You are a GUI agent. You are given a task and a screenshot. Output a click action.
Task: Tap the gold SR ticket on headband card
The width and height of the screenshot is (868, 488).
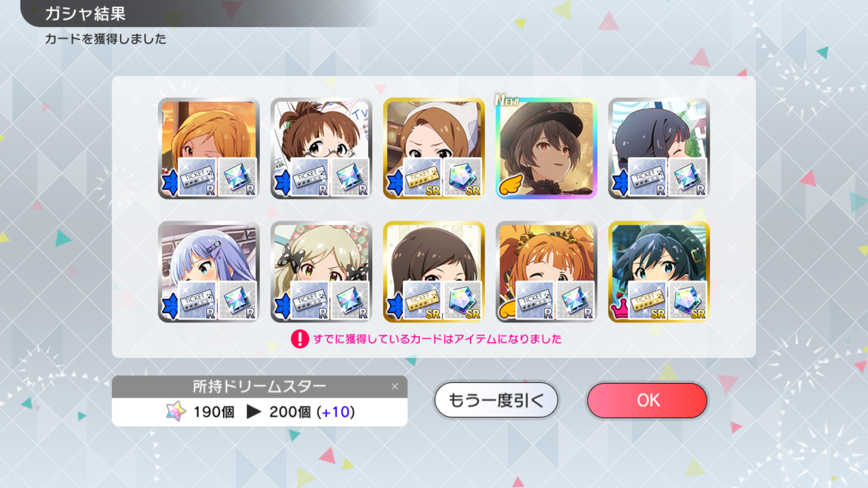pos(422,177)
